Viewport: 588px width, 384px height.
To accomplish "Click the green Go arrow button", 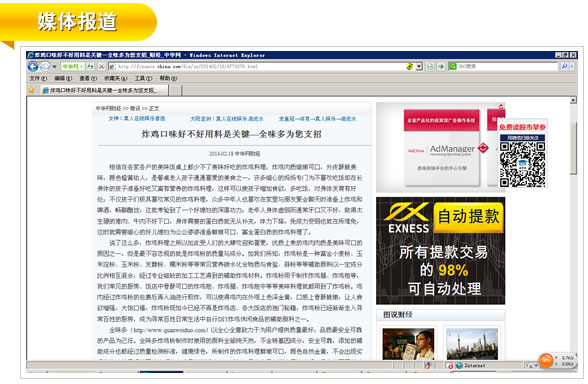I will click(x=441, y=66).
